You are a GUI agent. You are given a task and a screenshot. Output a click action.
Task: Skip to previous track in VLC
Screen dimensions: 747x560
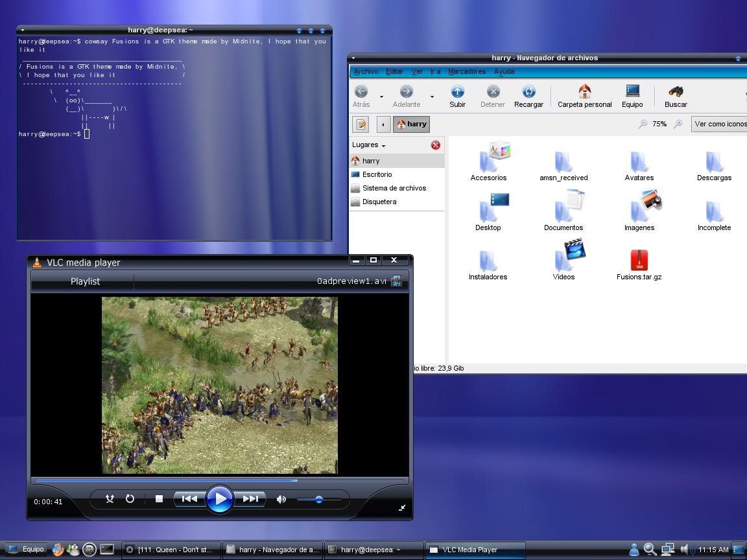[x=189, y=498]
